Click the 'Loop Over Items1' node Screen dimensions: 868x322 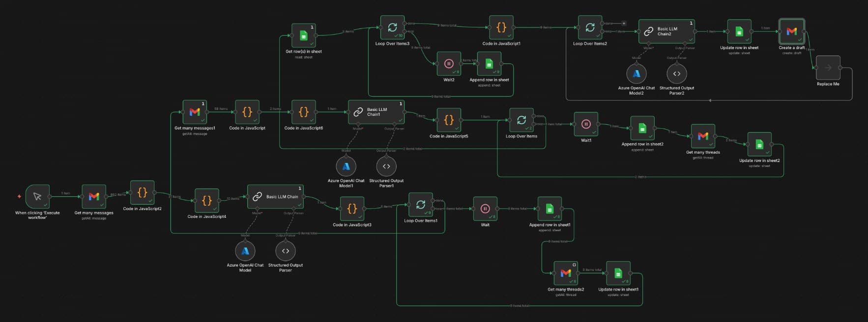pyautogui.click(x=421, y=205)
